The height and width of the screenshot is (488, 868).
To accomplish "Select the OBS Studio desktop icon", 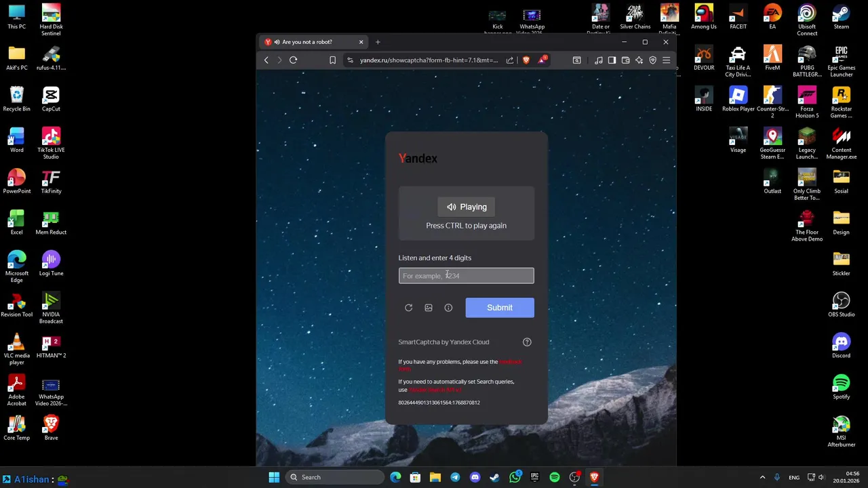I will (841, 304).
